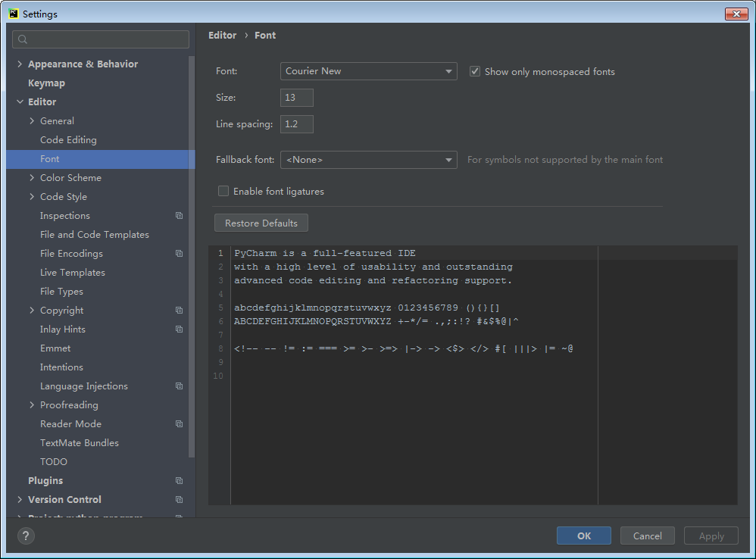Click the ligature sample preview line
The image size is (756, 559).
[x=404, y=348]
